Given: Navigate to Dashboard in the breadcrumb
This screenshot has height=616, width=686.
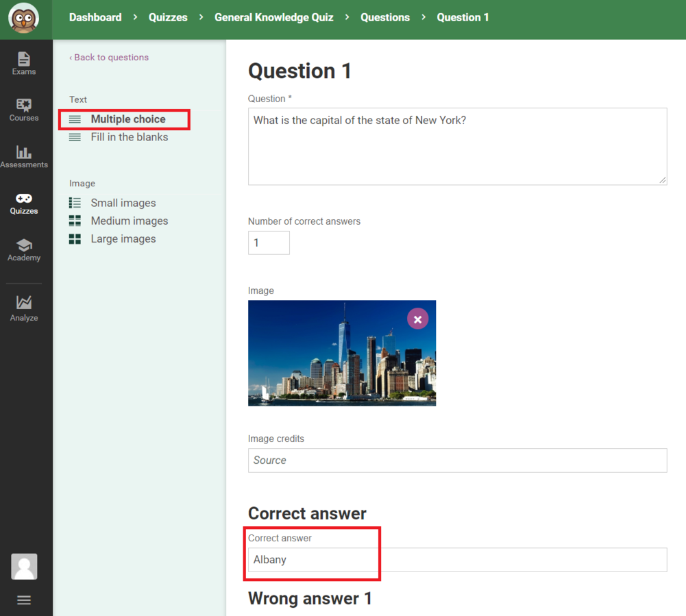Looking at the screenshot, I should pos(95,17).
